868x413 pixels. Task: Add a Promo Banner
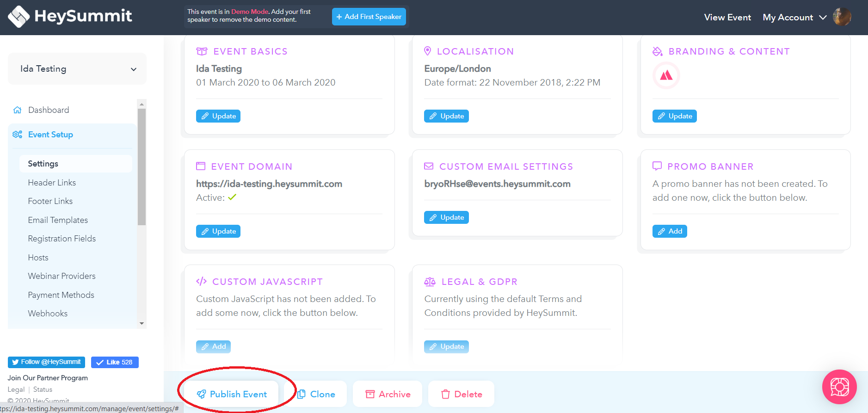(670, 231)
